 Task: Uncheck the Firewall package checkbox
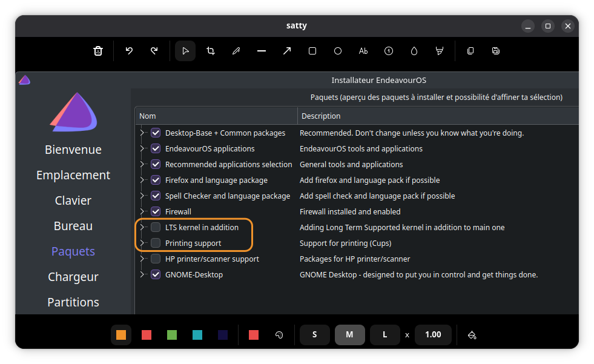[x=156, y=211]
